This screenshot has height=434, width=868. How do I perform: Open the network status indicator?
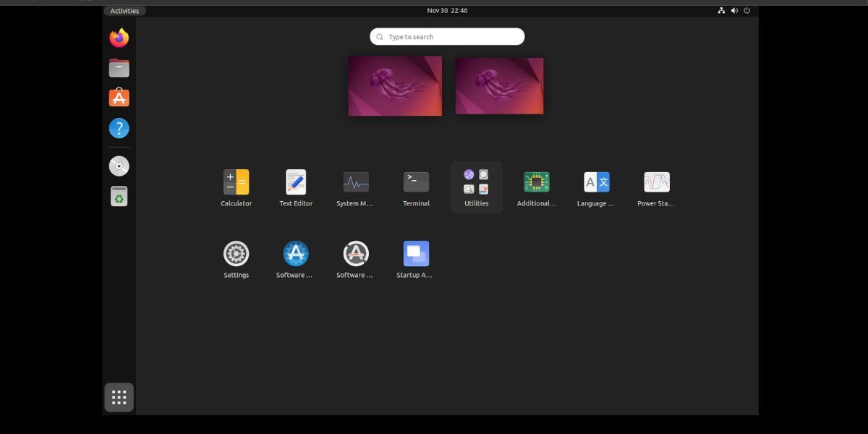click(x=721, y=11)
